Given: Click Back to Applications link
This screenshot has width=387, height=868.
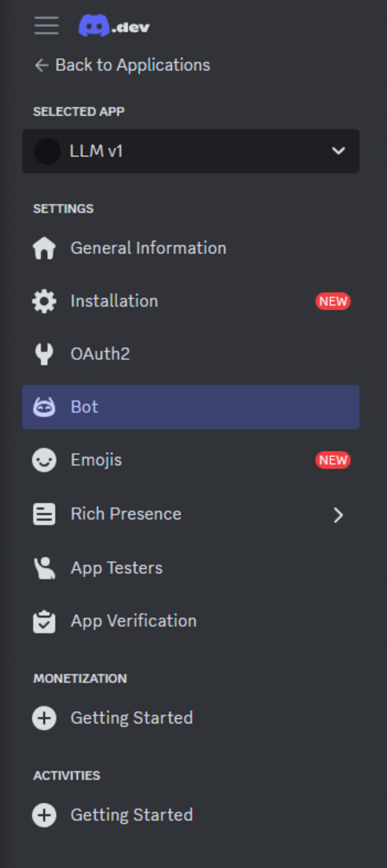Looking at the screenshot, I should [132, 65].
